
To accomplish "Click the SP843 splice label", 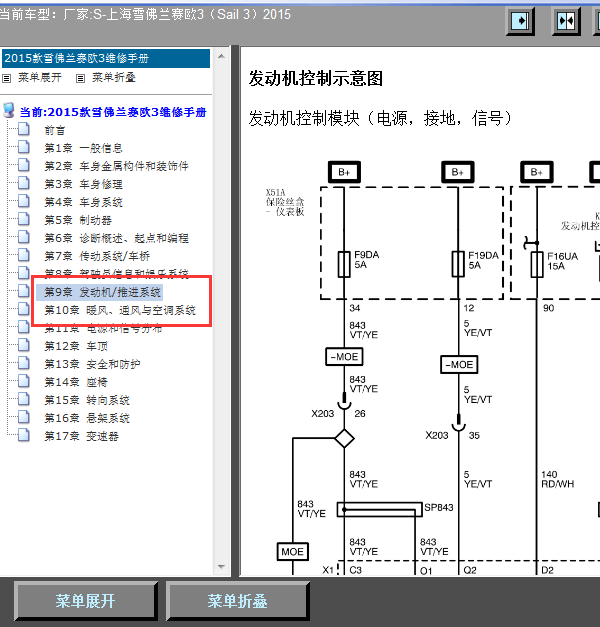I will (x=439, y=508).
